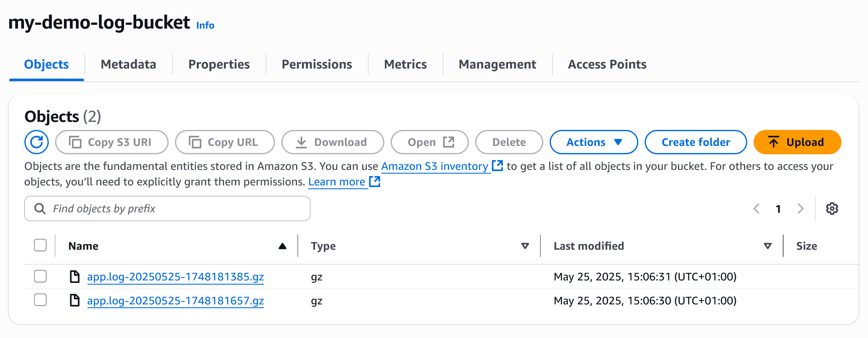Open table preferences gear icon
The height and width of the screenshot is (338, 868).
click(x=832, y=209)
